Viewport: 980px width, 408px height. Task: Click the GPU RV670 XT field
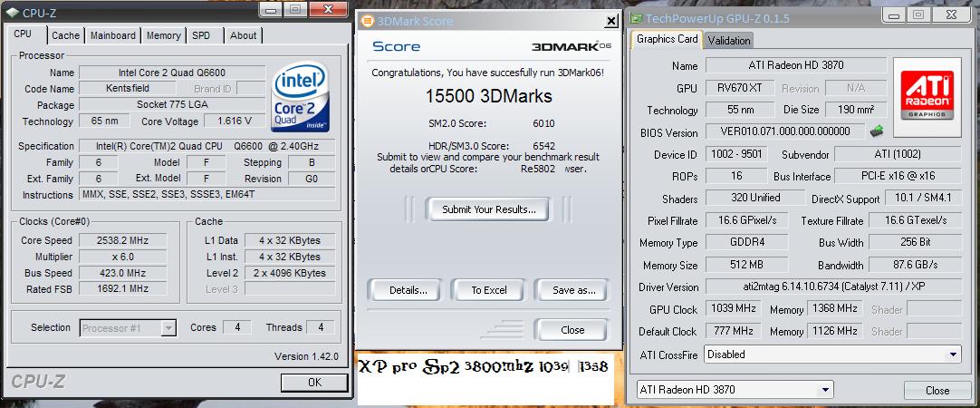[x=741, y=88]
